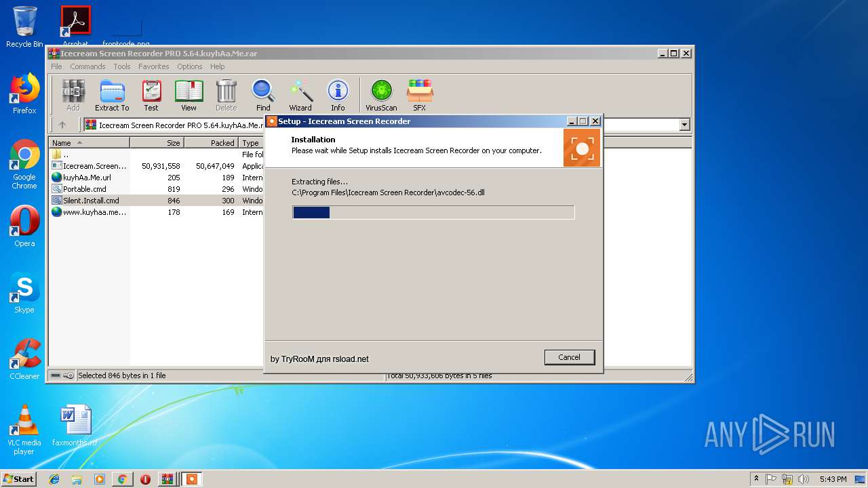The width and height of the screenshot is (868, 488).
Task: Click the Add toolbar icon in WinRAR
Action: point(73,95)
